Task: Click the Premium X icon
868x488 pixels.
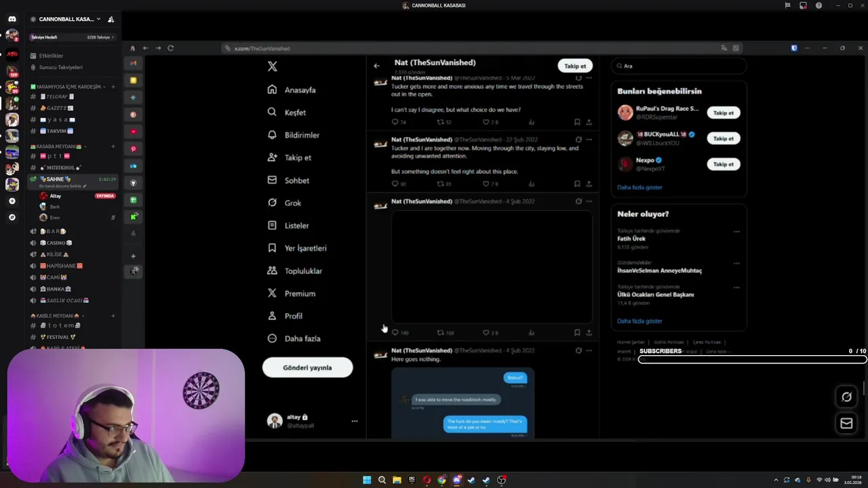Action: pos(272,293)
